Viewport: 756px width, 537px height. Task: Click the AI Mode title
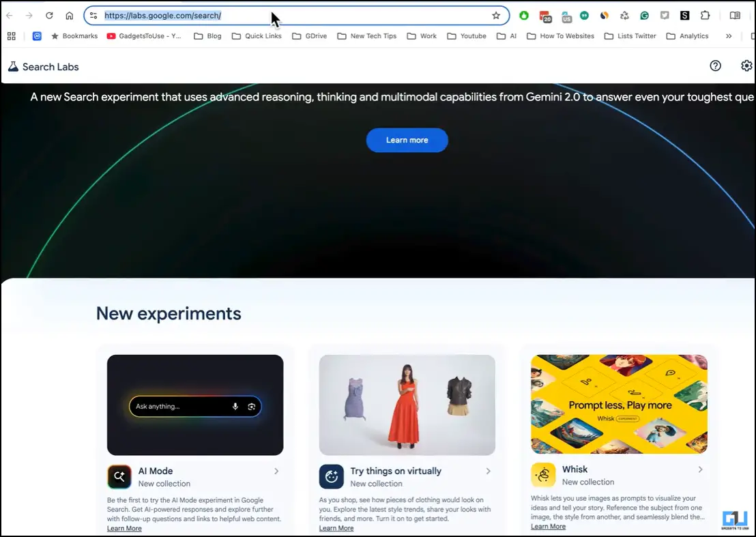pos(156,471)
